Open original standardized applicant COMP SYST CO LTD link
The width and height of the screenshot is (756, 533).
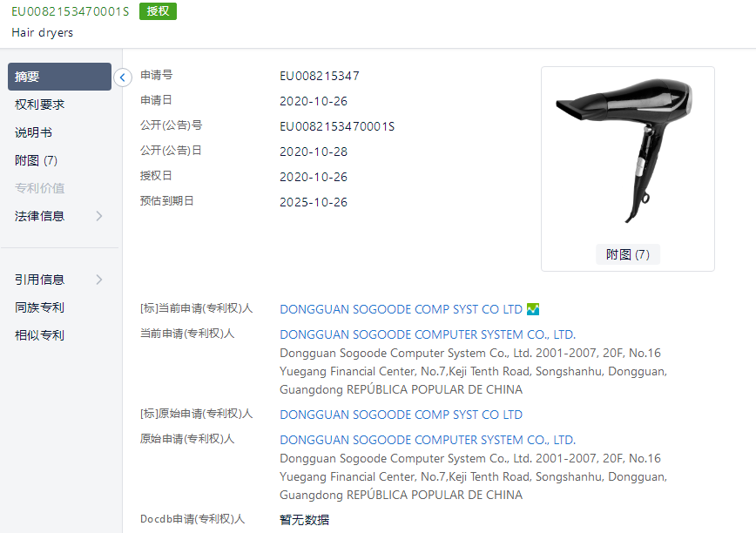tap(402, 415)
